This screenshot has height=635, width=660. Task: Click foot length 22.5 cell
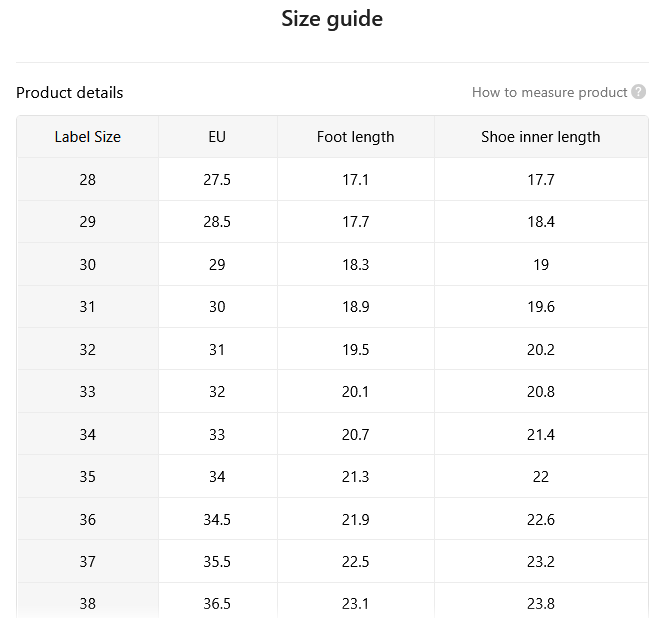point(356,561)
